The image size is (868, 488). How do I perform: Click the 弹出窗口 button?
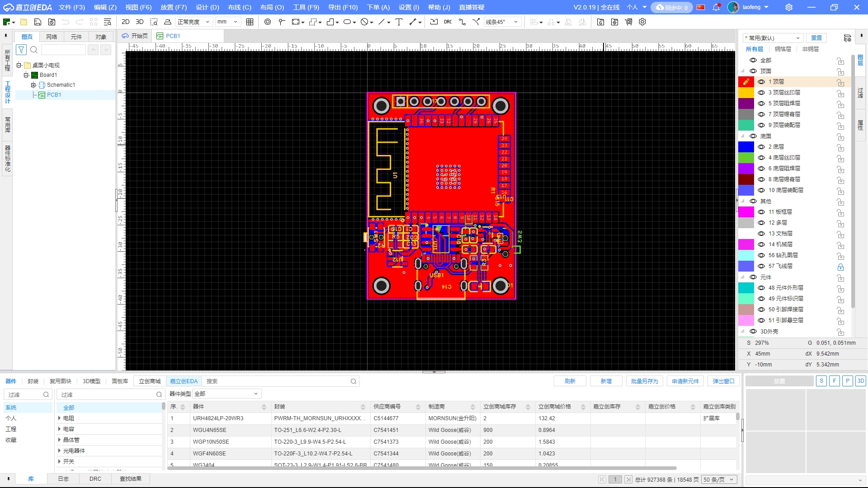[724, 381]
